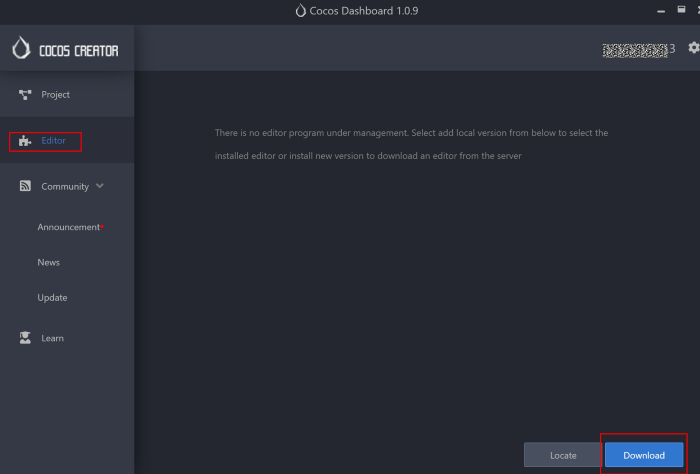Click the title bar Cocos flame icon
This screenshot has height=474, width=700.
coord(300,11)
